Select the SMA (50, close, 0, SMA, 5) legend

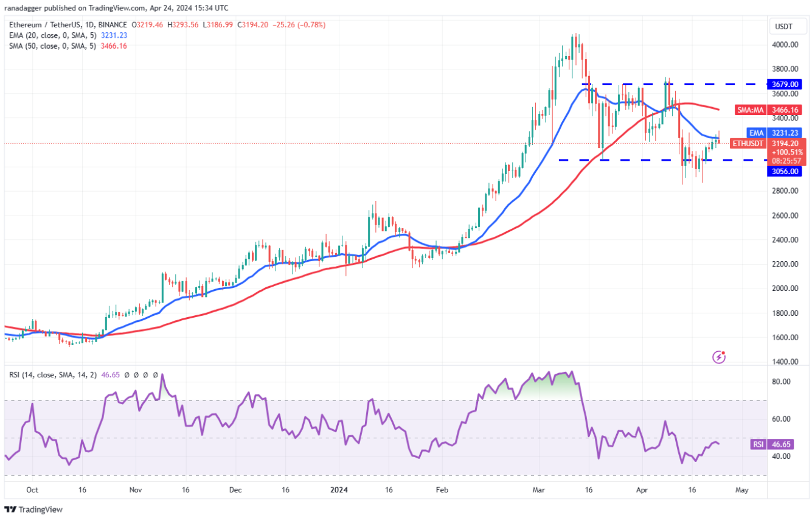pos(53,46)
